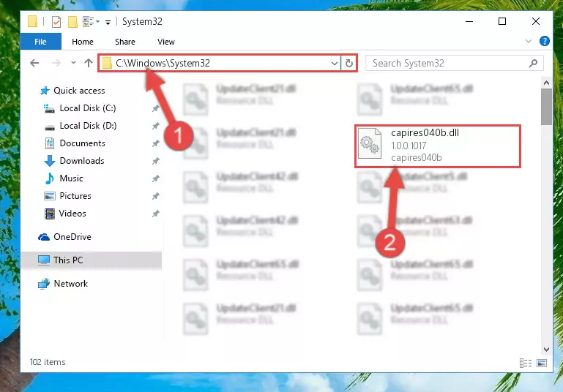Switch to the Share ribbon tab
Screen dimensions: 563x392
[x=125, y=42]
